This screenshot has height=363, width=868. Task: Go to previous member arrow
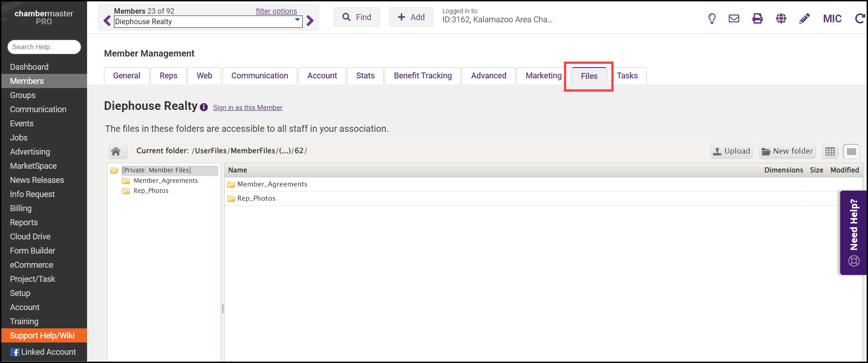pos(107,21)
